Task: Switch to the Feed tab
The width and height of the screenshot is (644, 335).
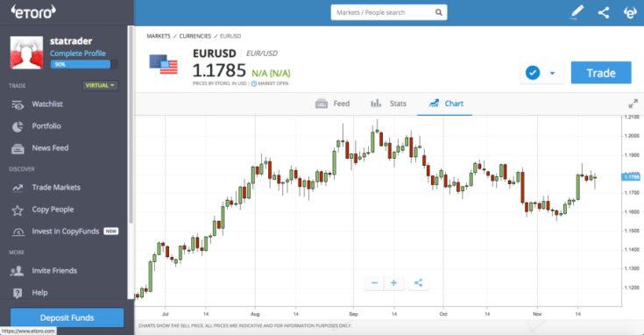Action: tap(333, 103)
